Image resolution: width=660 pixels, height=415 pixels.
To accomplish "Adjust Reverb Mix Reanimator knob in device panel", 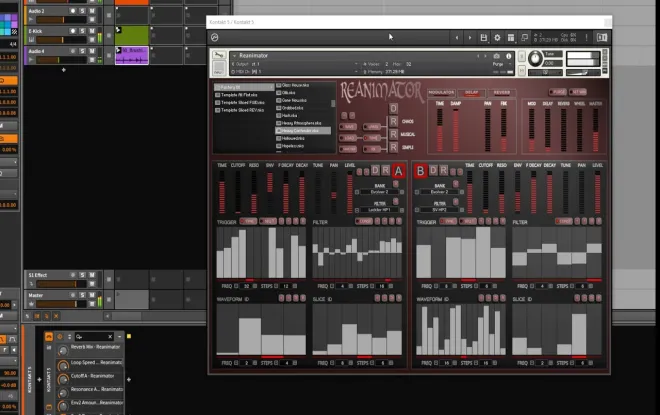I will point(63,350).
